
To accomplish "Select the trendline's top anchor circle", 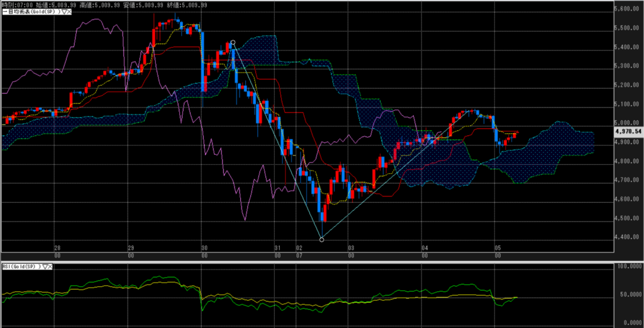I will coord(233,43).
